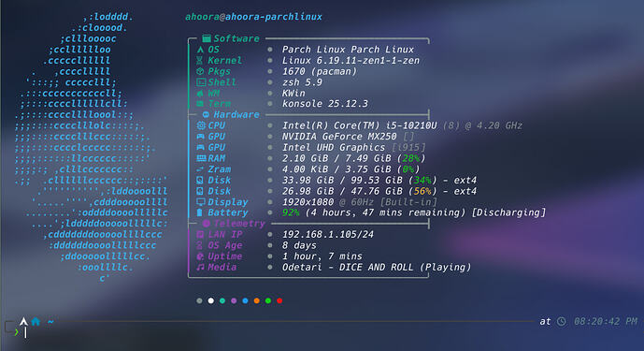644x351 pixels.
Task: Click the 08:20:42 PM timestamp
Action: point(606,321)
